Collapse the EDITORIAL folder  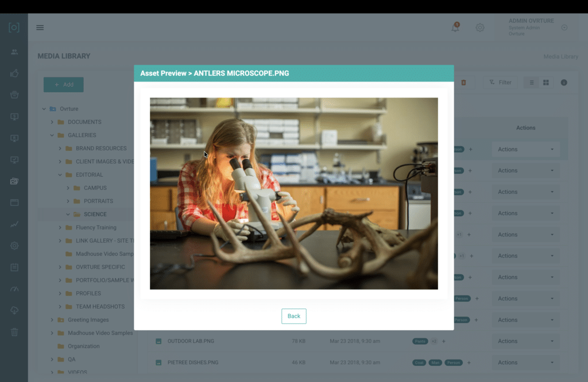tap(60, 175)
